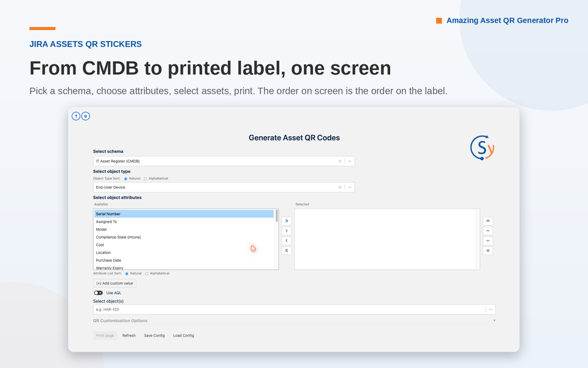Move selected attribute to the bottom
The image size is (588, 368).
(x=488, y=250)
